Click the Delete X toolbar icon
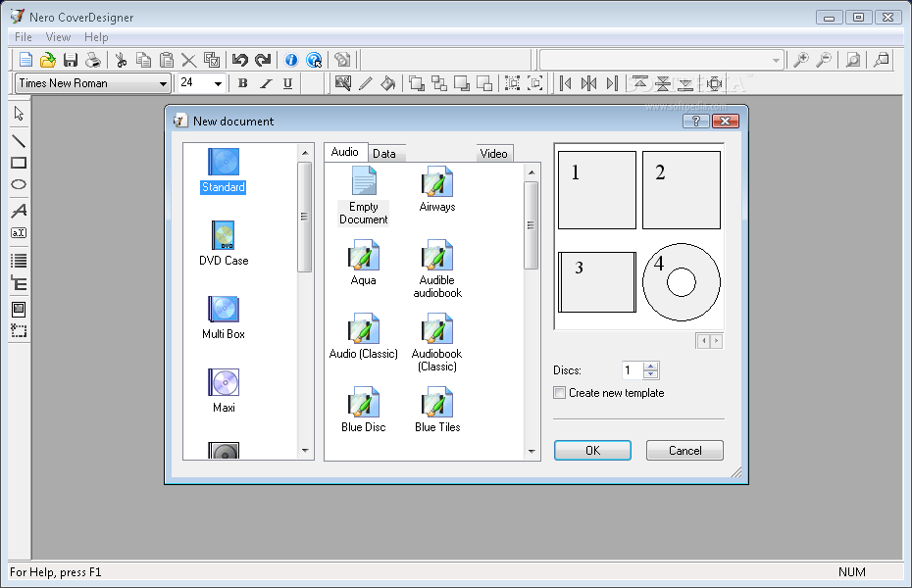 (188, 60)
